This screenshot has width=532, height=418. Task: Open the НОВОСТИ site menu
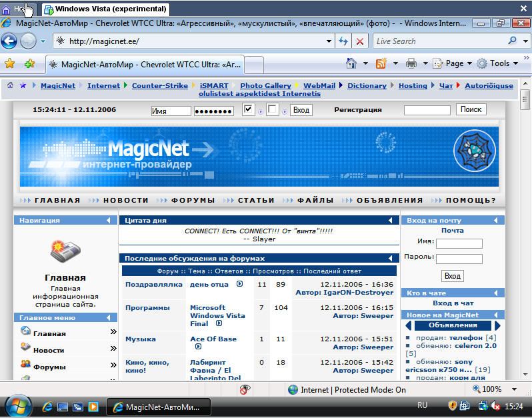point(126,200)
